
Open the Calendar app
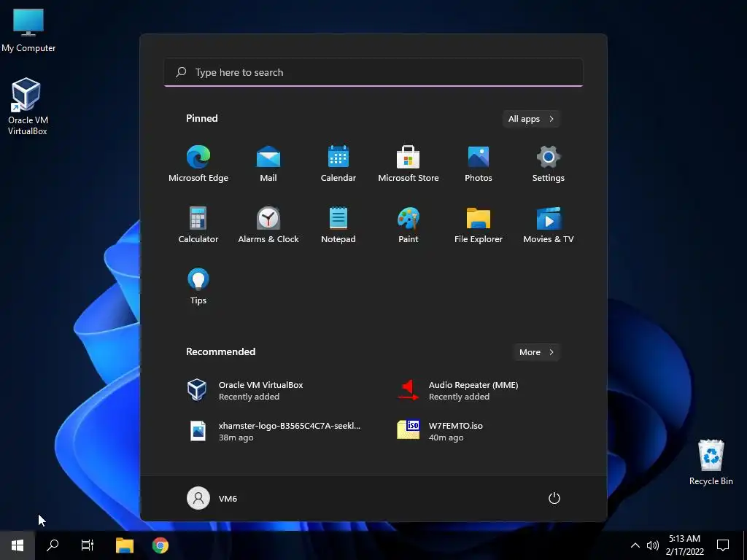tap(338, 164)
